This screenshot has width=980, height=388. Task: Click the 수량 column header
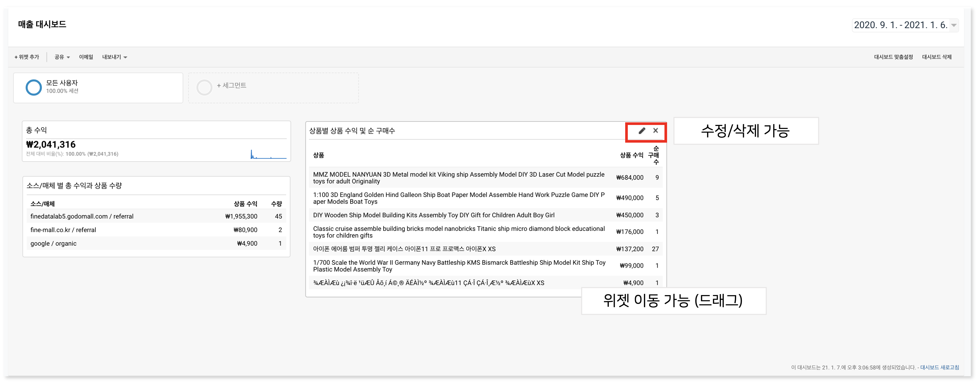[277, 204]
